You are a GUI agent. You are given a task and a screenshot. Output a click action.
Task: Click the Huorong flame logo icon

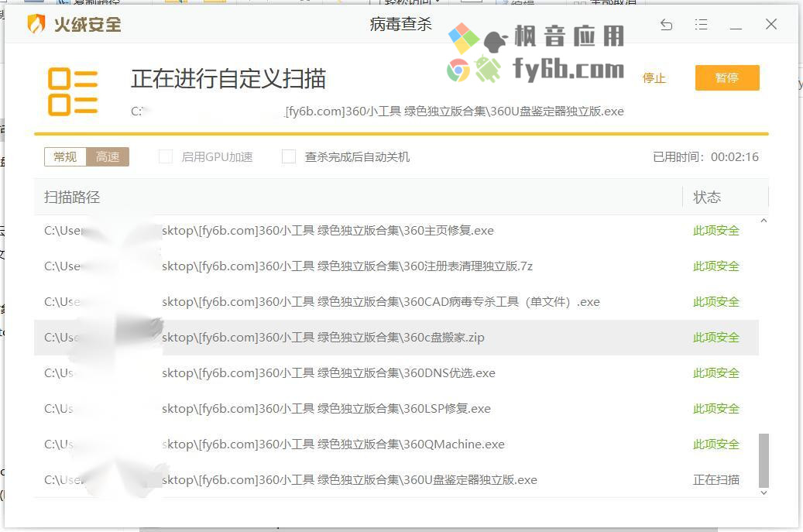tap(36, 24)
